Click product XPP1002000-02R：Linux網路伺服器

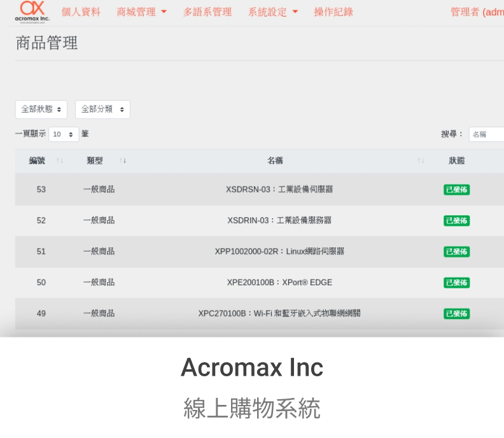279,251
